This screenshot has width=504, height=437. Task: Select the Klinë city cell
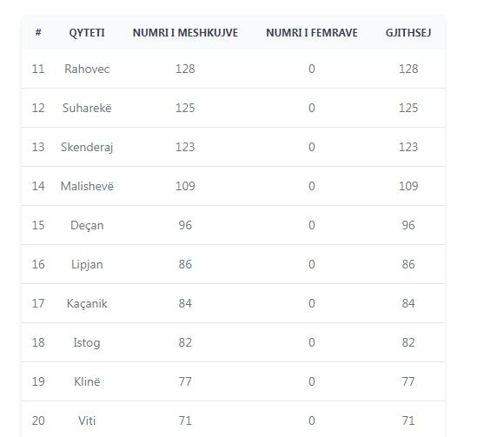pos(87,381)
